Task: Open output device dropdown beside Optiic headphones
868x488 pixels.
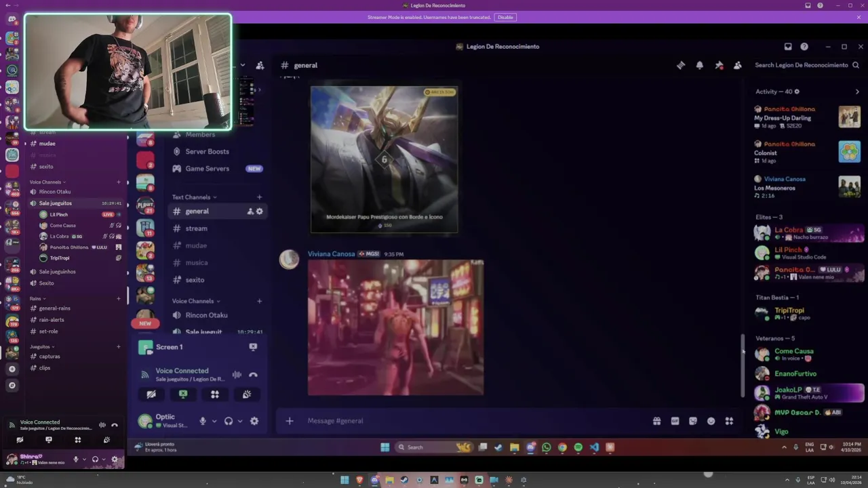Action: click(240, 421)
